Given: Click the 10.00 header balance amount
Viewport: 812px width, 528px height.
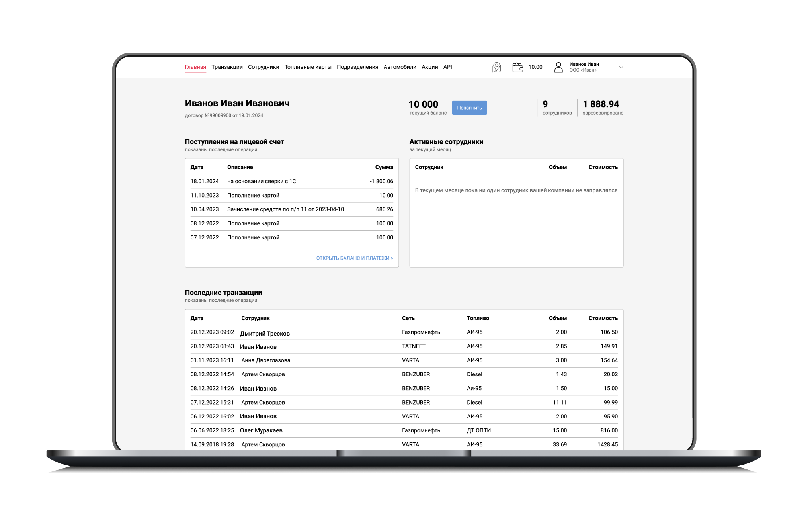Looking at the screenshot, I should point(535,67).
